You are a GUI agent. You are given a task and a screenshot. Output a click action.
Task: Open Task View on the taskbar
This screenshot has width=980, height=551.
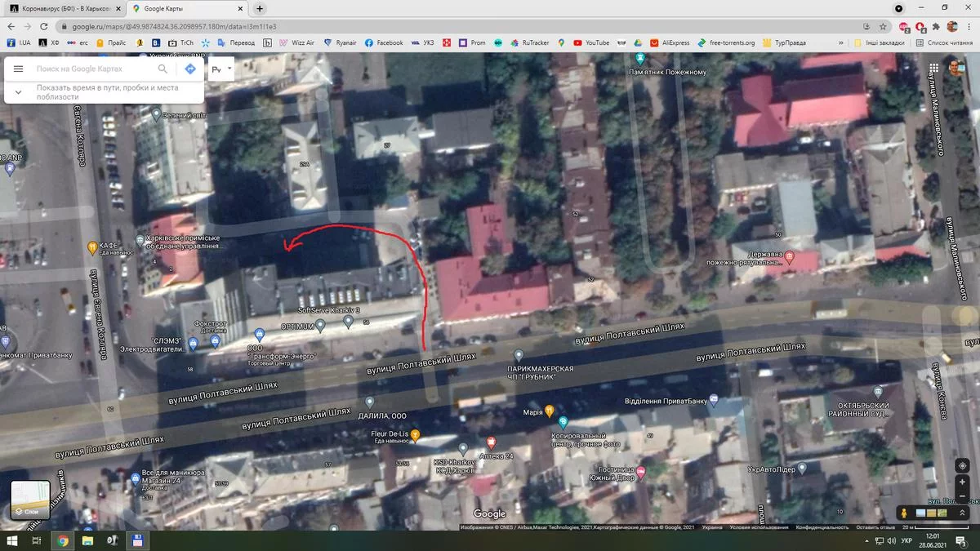point(37,541)
